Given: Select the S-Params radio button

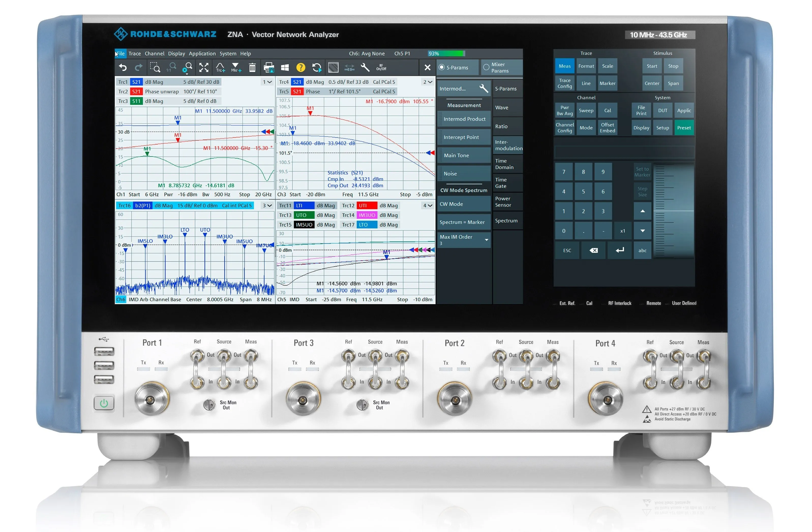Looking at the screenshot, I should (x=442, y=67).
